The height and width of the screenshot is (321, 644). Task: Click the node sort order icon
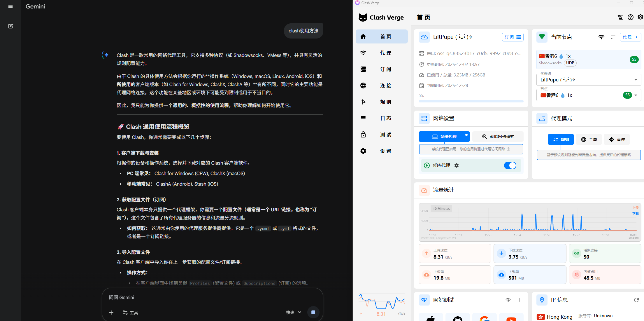coord(613,37)
